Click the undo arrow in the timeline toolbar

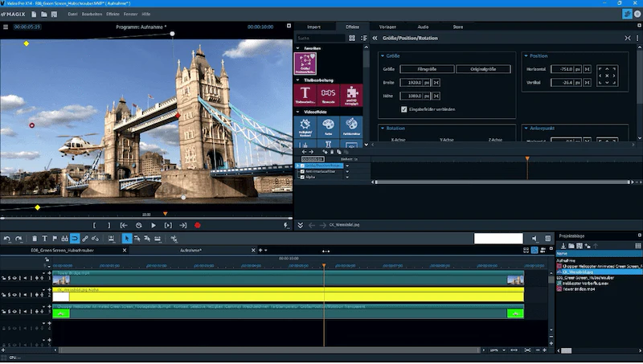[x=7, y=239]
